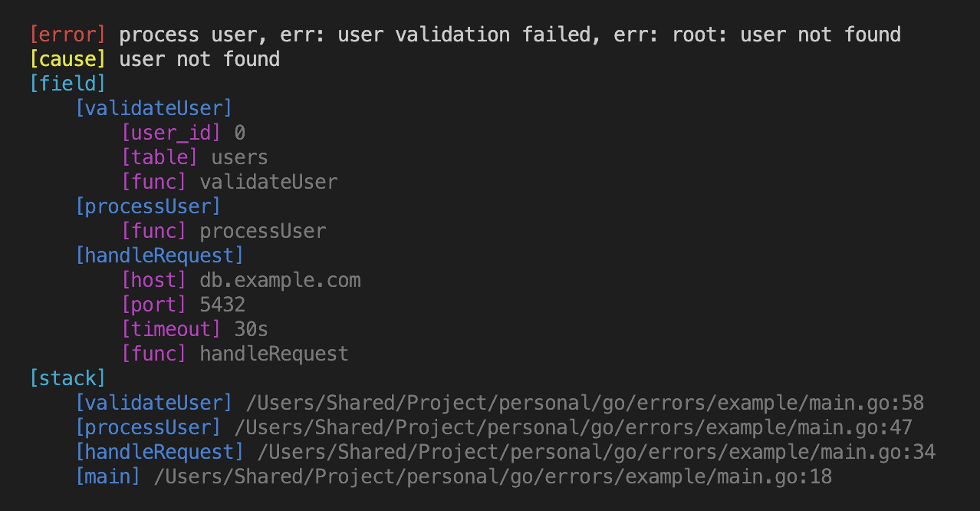This screenshot has width=980, height=511.
Task: Click the [field] section header
Action: pos(67,84)
